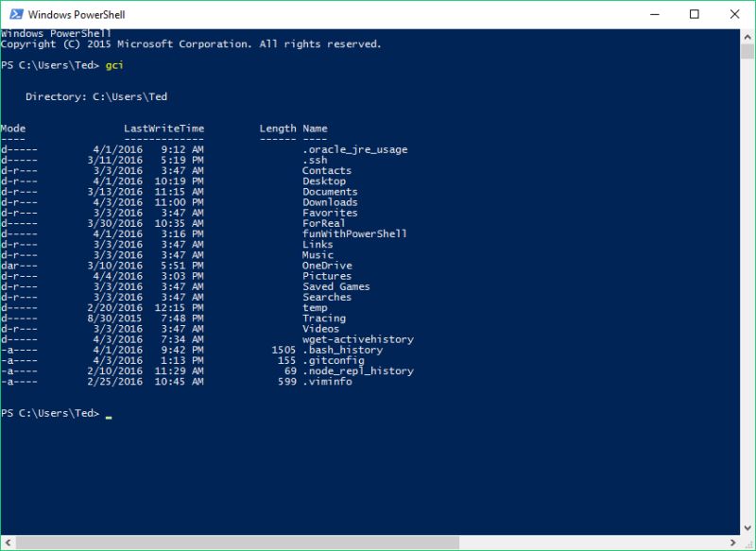Select the .viminfo file entry
This screenshot has width=756, height=551.
click(x=327, y=382)
